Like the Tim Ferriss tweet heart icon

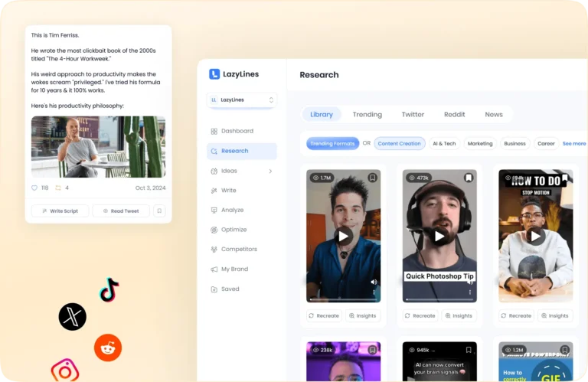point(34,188)
